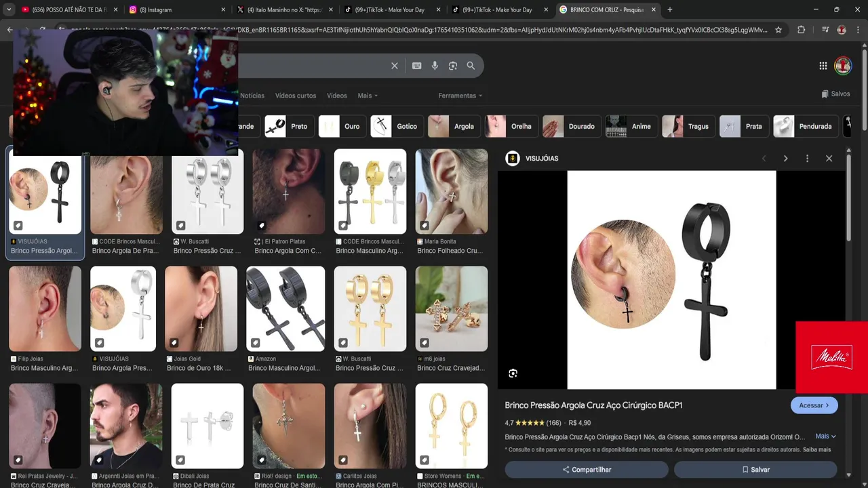Switch to the Vídeos search tab

(x=337, y=96)
